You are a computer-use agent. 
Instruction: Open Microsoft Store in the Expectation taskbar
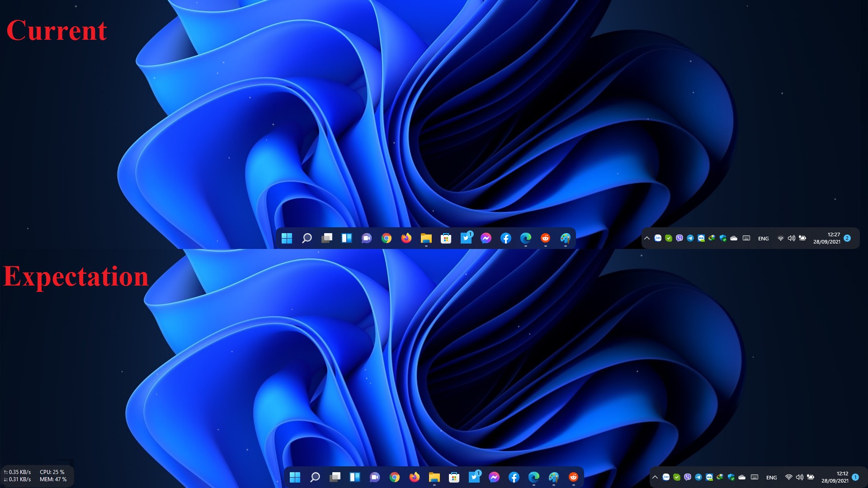454,477
